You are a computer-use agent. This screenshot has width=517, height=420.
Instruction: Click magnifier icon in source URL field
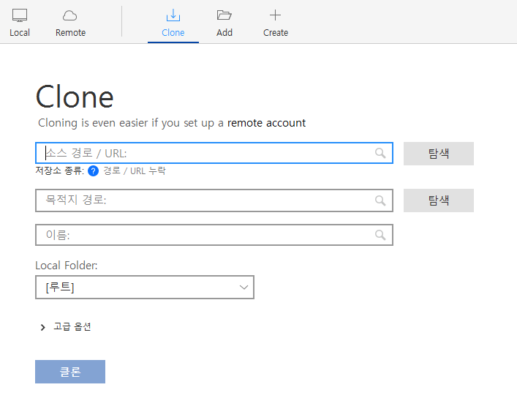[x=380, y=153]
